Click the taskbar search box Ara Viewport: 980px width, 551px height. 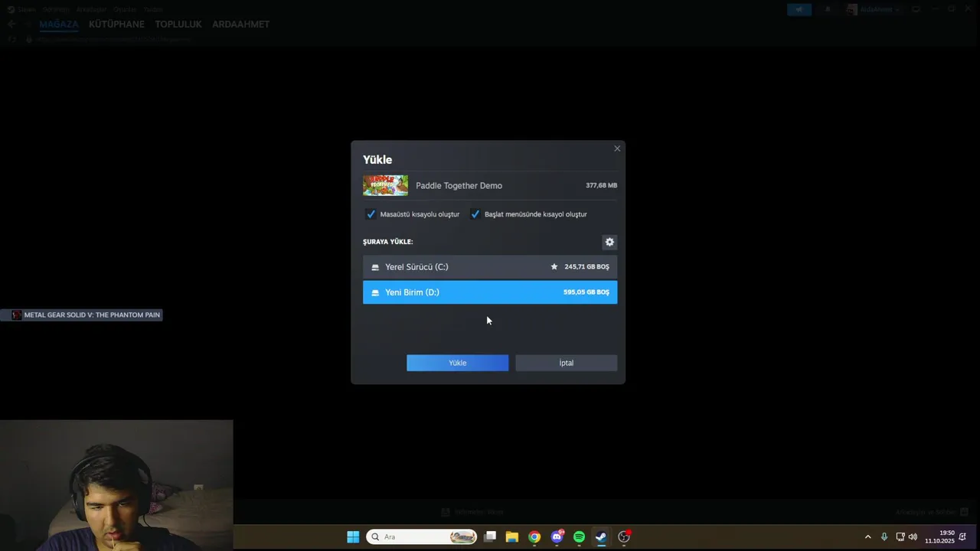tap(421, 536)
